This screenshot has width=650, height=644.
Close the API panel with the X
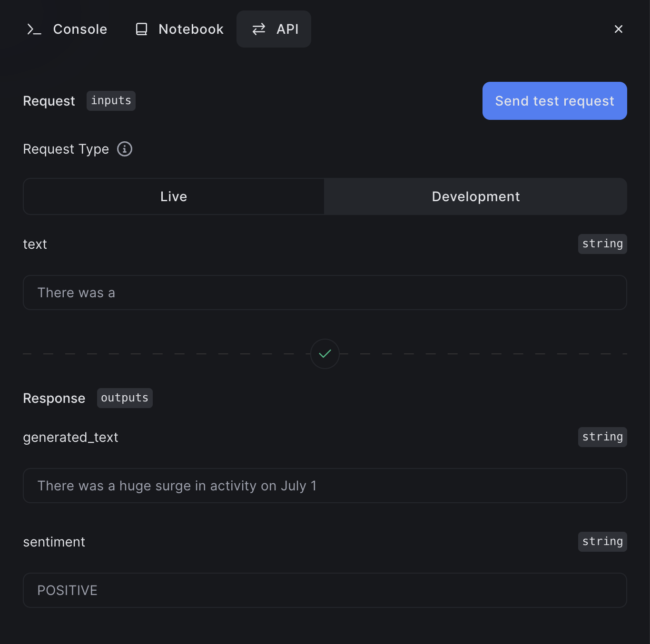[619, 29]
